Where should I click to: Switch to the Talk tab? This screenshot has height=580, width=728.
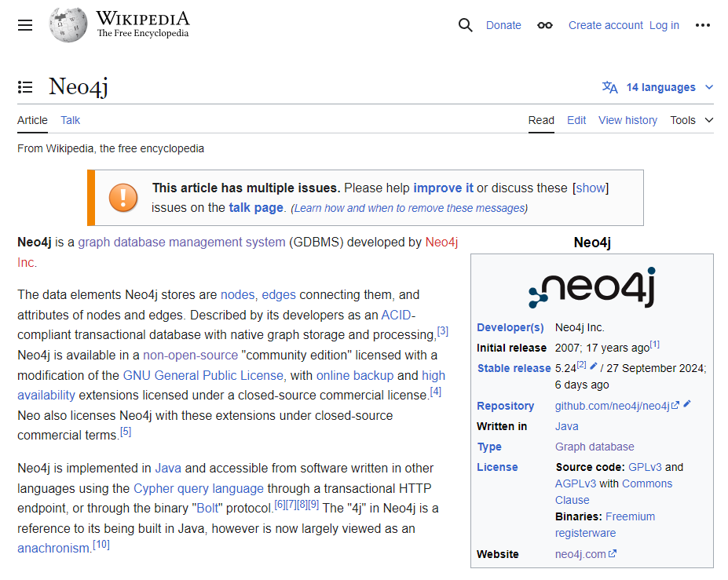pos(71,120)
